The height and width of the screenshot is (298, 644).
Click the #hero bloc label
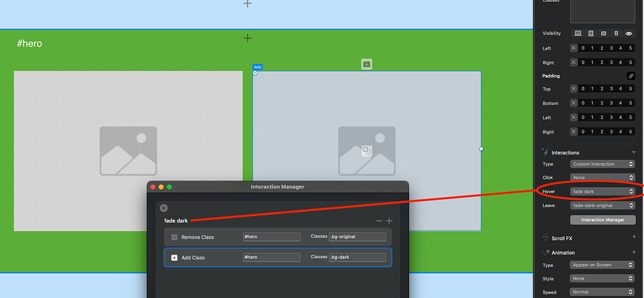[x=30, y=43]
